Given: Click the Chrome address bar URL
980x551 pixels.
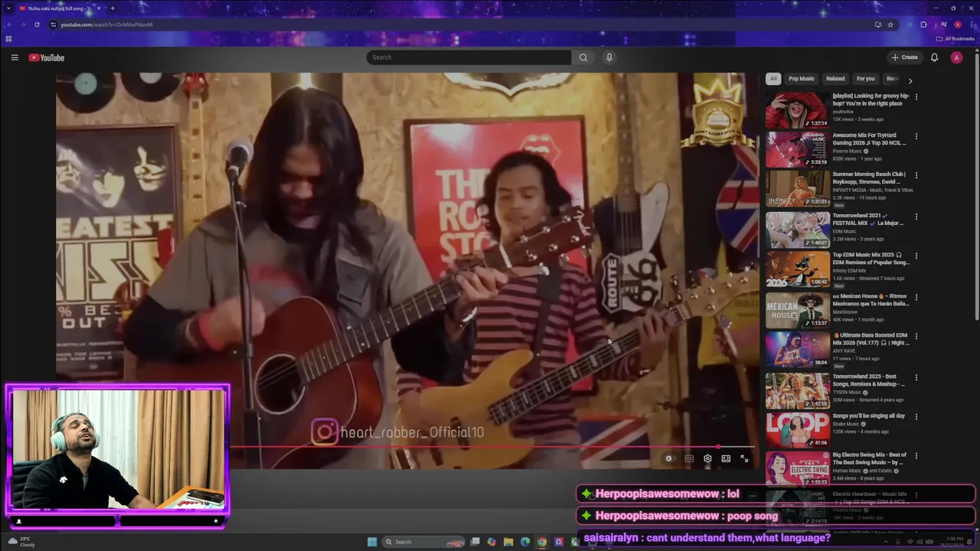Looking at the screenshot, I should [106, 24].
